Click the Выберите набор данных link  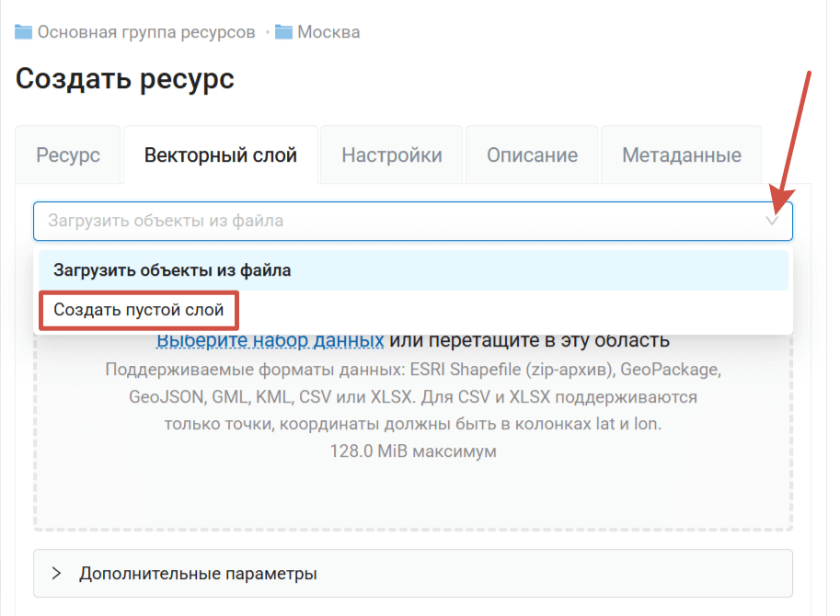(x=270, y=341)
